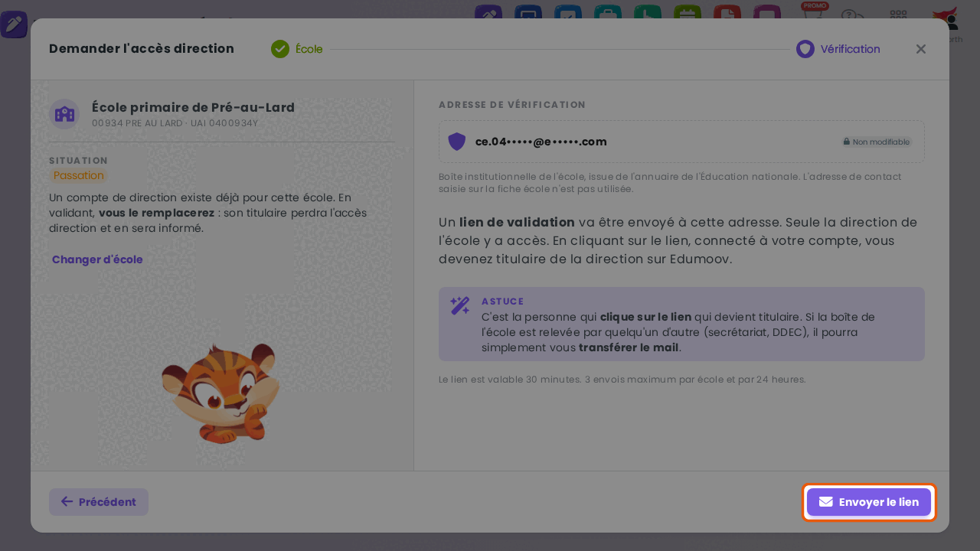Open the apps grid icon in background header
This screenshot has height=551, width=980.
pyautogui.click(x=898, y=17)
